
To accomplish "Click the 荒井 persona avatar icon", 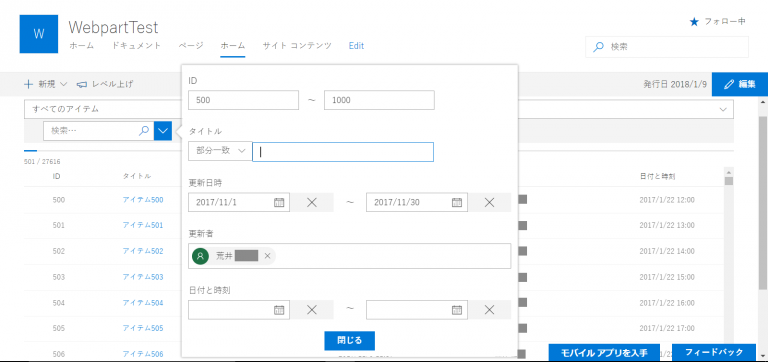I will point(200,256).
